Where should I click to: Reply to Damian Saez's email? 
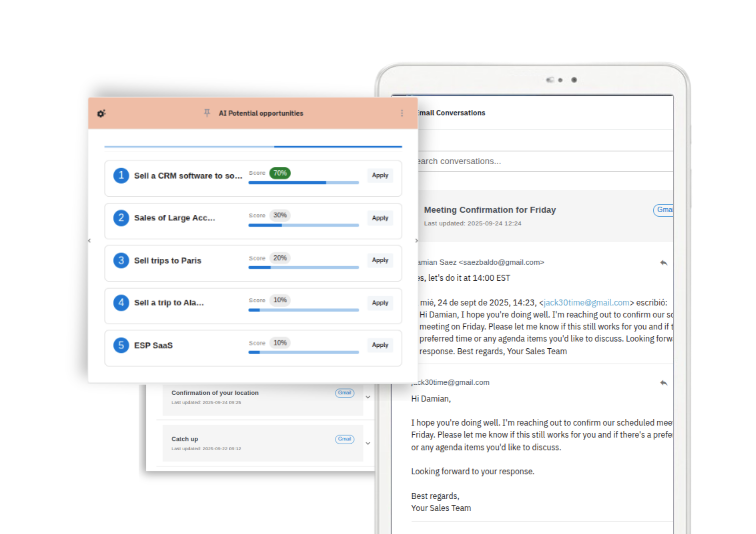pyautogui.click(x=664, y=263)
